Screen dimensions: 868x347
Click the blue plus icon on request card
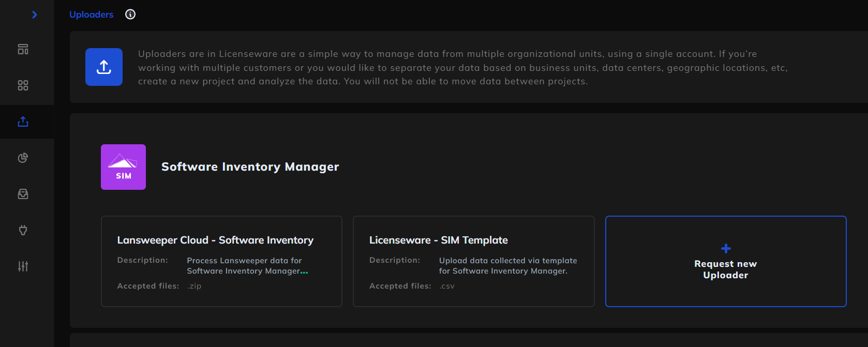point(726,248)
